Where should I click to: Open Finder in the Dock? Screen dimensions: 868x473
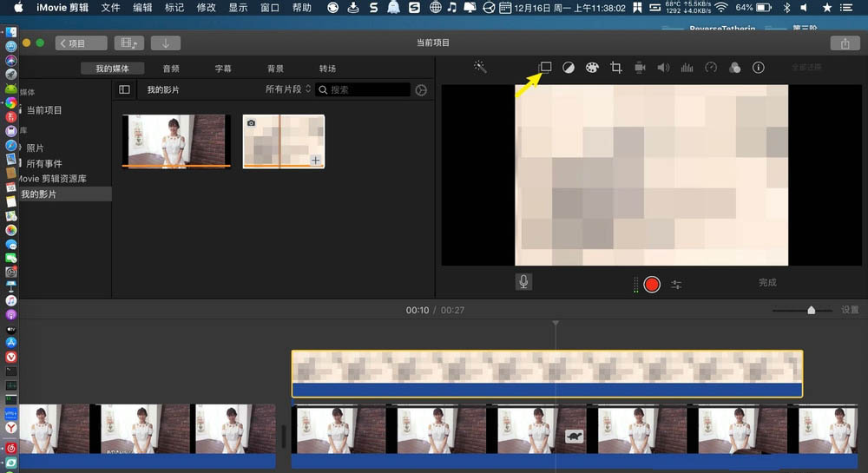[x=11, y=33]
